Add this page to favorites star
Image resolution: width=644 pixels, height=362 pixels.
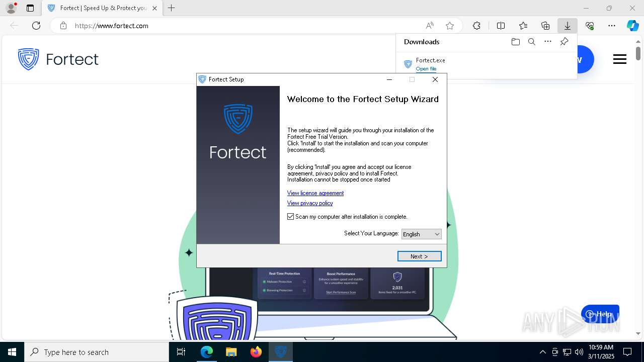pos(450,26)
